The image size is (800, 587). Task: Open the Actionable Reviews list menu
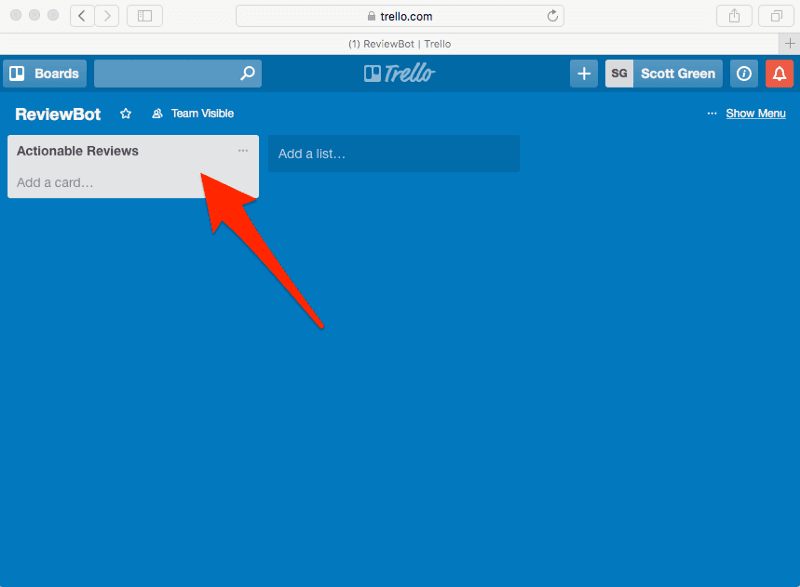click(242, 150)
